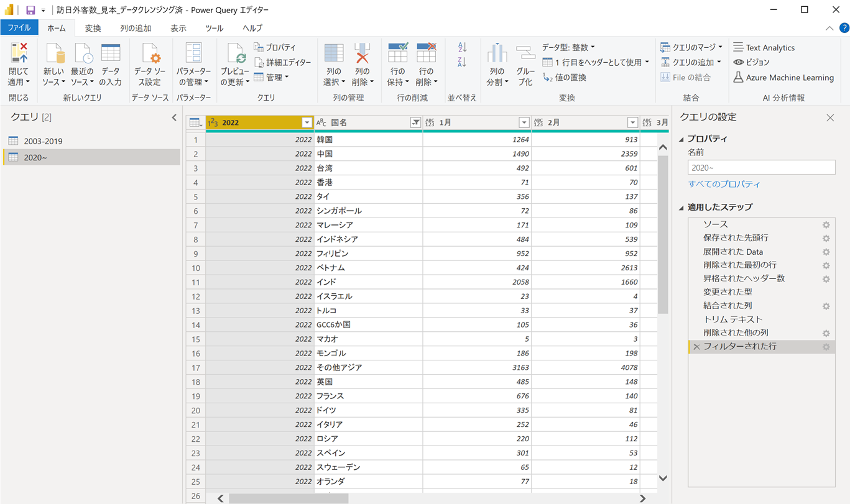
Task: Edit the 名前 query name field
Action: pos(761,168)
